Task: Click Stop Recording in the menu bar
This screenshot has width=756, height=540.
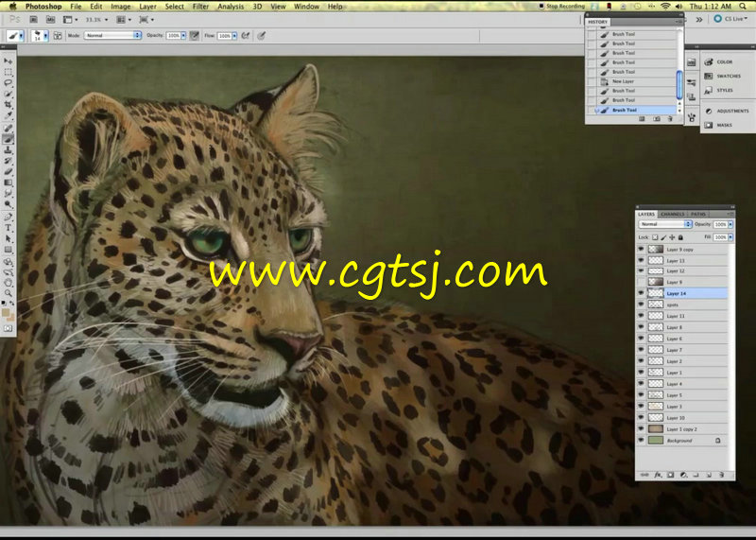Action: pyautogui.click(x=561, y=7)
